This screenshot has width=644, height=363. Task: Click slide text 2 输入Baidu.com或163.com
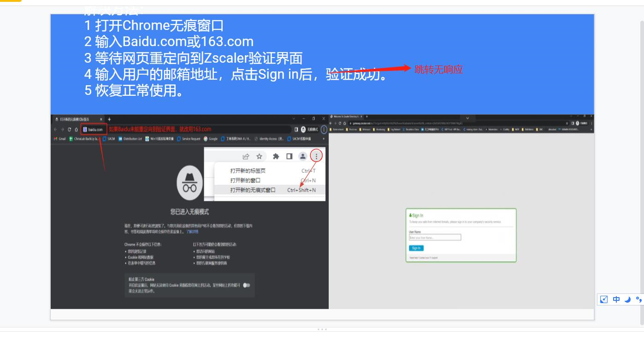[169, 41]
